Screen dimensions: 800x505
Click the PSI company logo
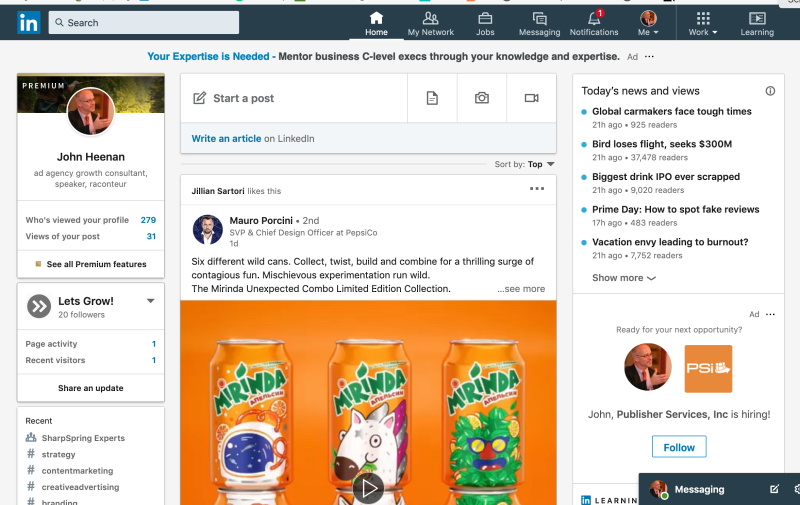[x=708, y=368]
